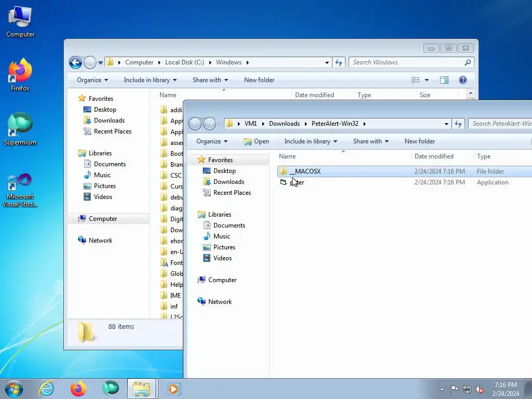Viewport: 532px width, 399px height.
Task: Open recent pages dropdown in Windows window
Action: [100, 63]
